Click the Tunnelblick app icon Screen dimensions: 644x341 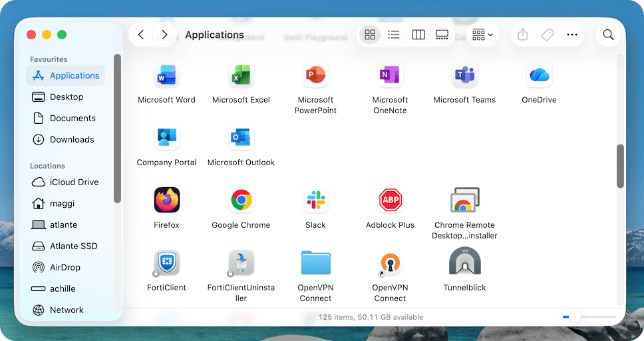pyautogui.click(x=464, y=262)
